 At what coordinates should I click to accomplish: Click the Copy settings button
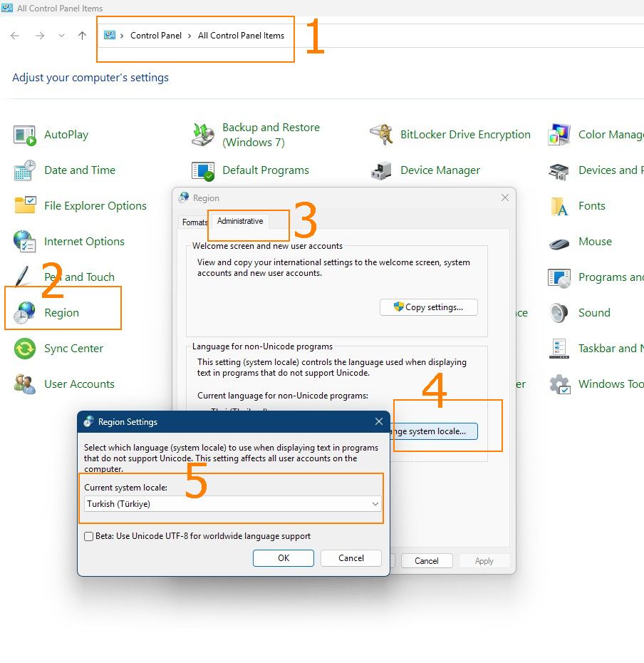(429, 307)
